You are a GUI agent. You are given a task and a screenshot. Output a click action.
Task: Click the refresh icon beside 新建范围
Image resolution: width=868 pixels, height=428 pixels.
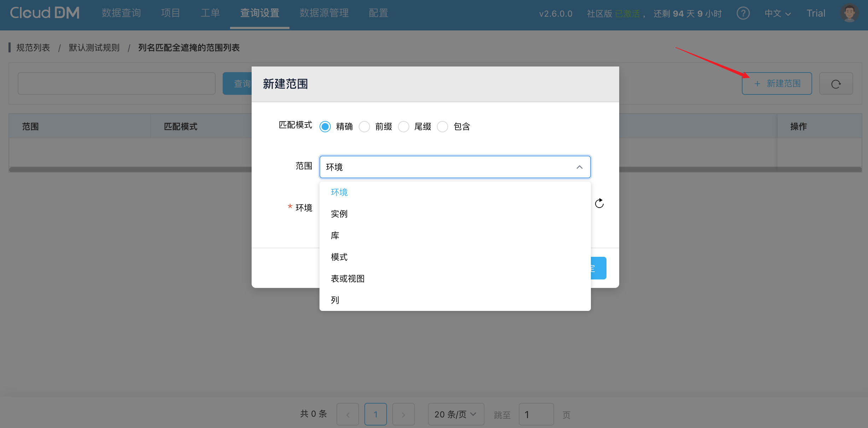click(836, 84)
